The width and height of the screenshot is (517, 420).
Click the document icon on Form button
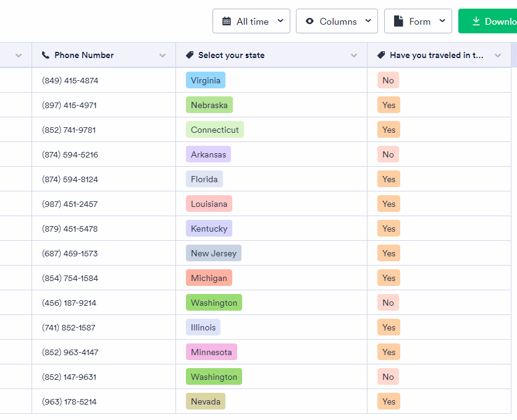tap(398, 22)
